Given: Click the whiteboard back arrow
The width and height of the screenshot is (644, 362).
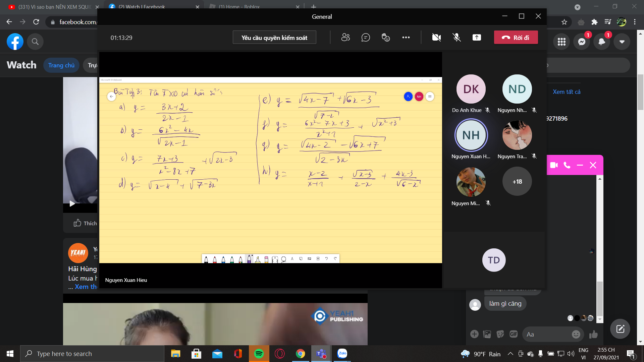Looking at the screenshot, I should 111,97.
